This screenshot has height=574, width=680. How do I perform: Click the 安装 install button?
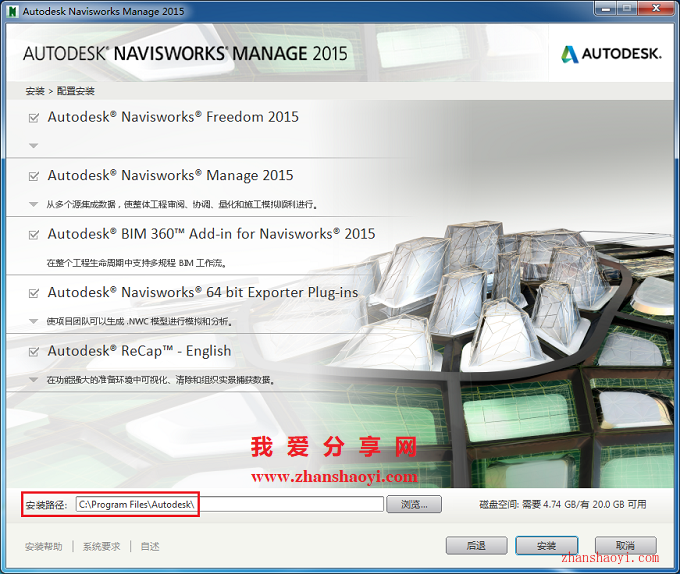[x=546, y=545]
